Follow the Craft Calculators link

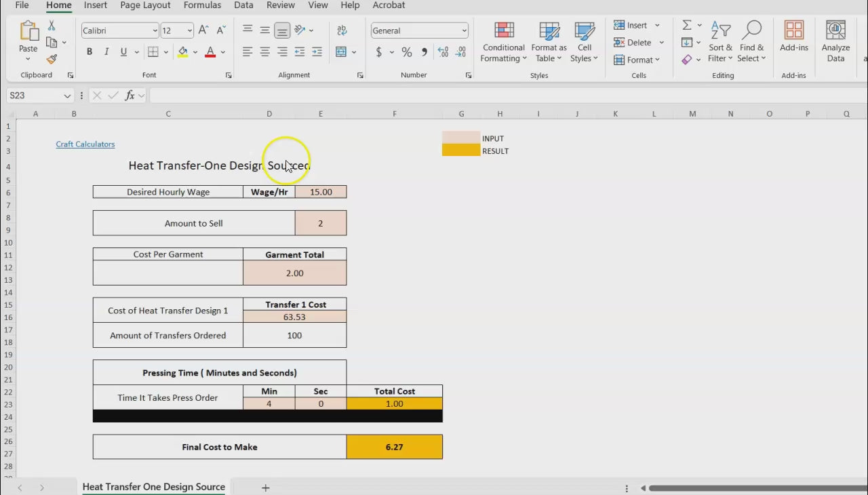[x=85, y=144]
